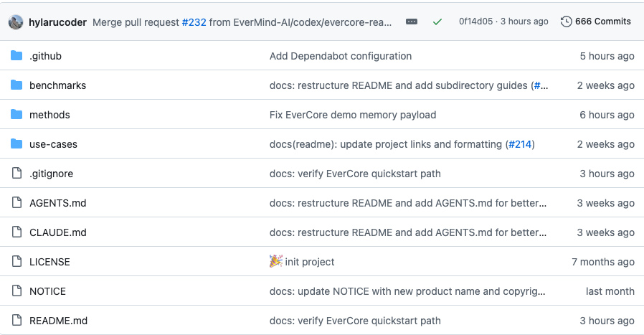The height and width of the screenshot is (335, 644).
Task: Open README.md row's quickstart path commit
Action: point(355,321)
